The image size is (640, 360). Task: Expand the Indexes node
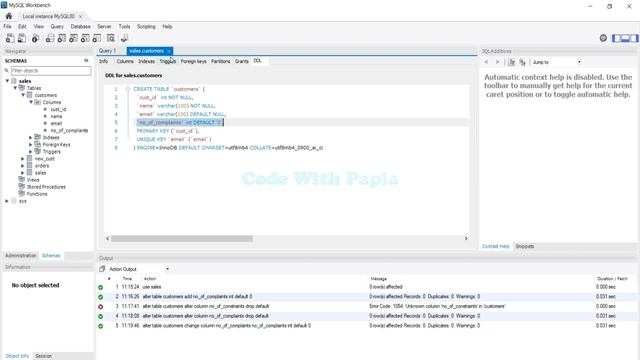31,138
